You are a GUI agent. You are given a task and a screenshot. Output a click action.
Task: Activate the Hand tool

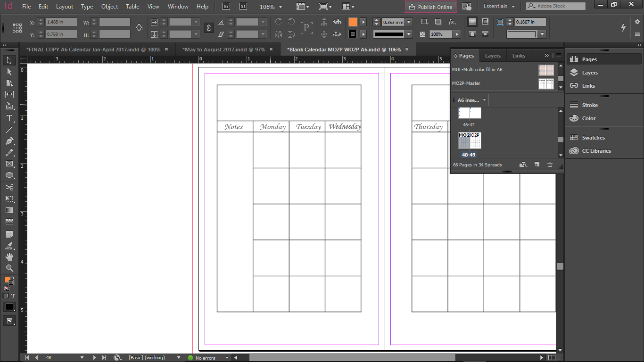9,256
